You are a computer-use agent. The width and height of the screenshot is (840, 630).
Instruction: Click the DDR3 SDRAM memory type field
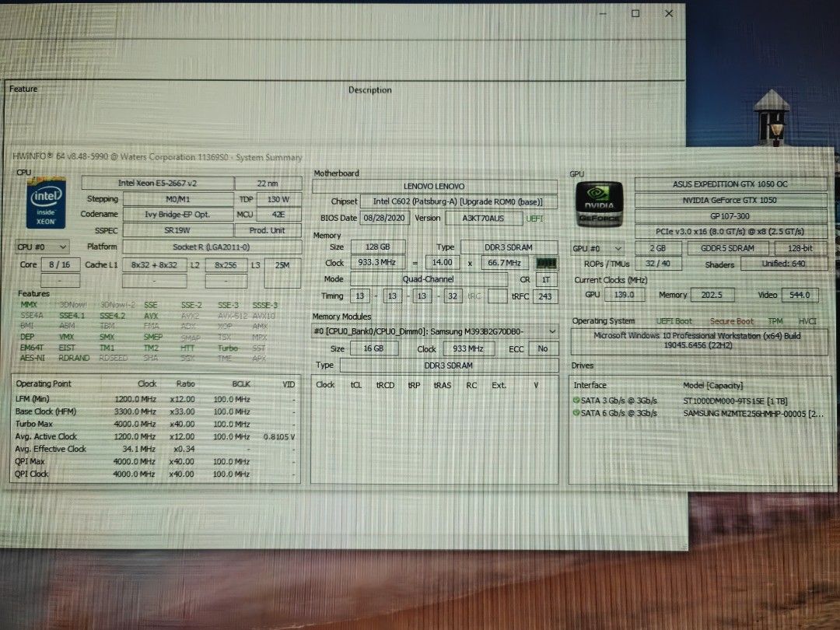509,247
